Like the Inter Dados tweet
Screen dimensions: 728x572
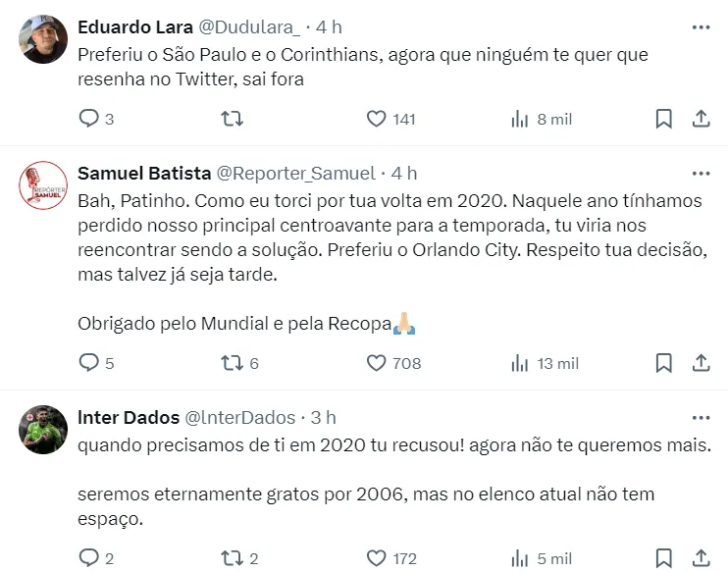pos(376,558)
